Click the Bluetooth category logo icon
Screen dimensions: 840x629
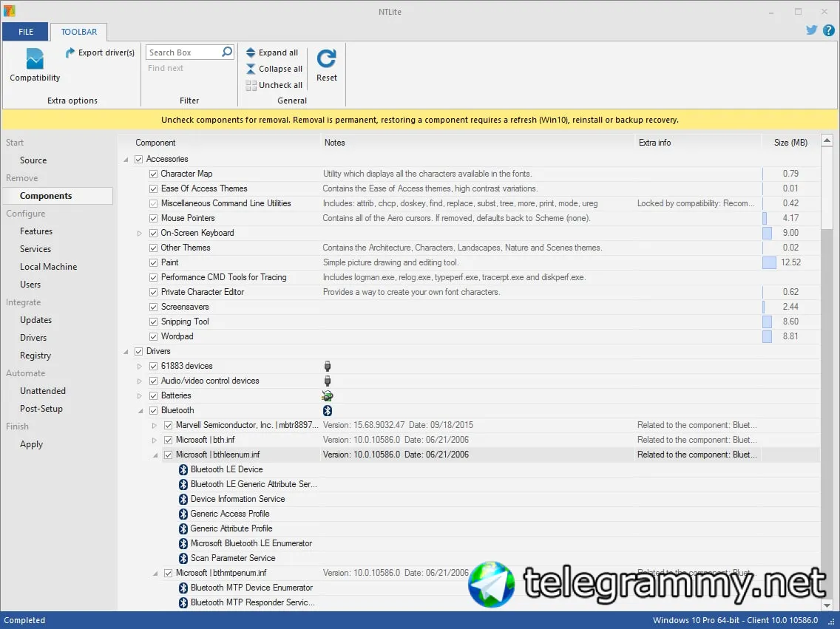[328, 411]
